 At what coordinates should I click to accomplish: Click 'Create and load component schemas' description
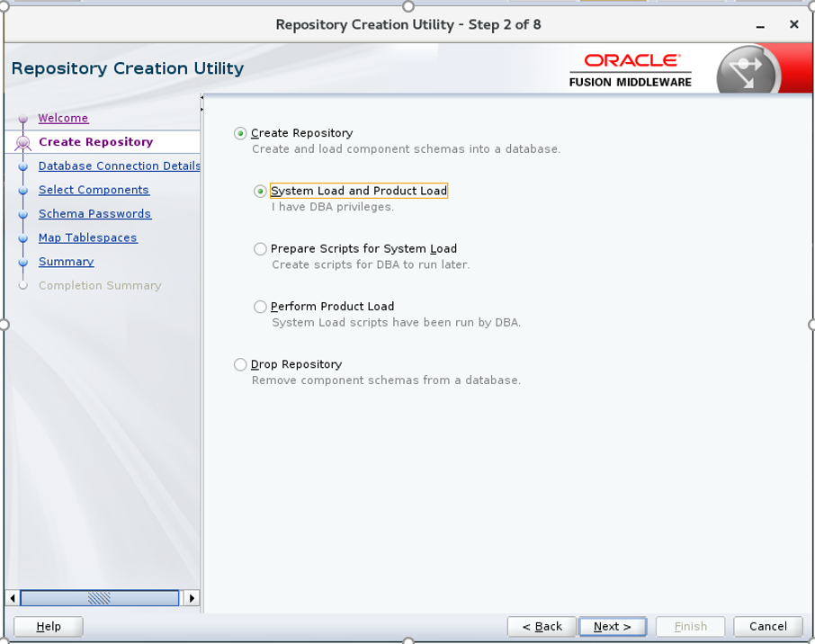[406, 148]
